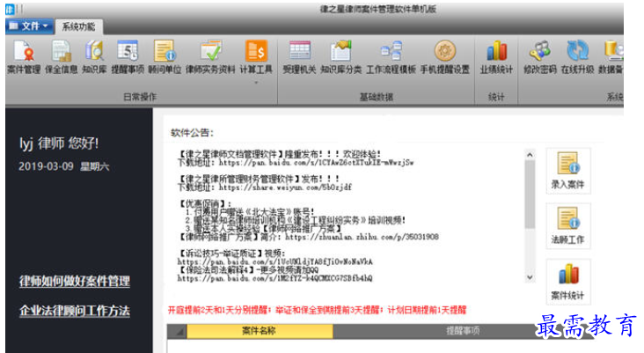
Task: Expand the 计算工具 dropdown arrow
Action: tap(256, 83)
